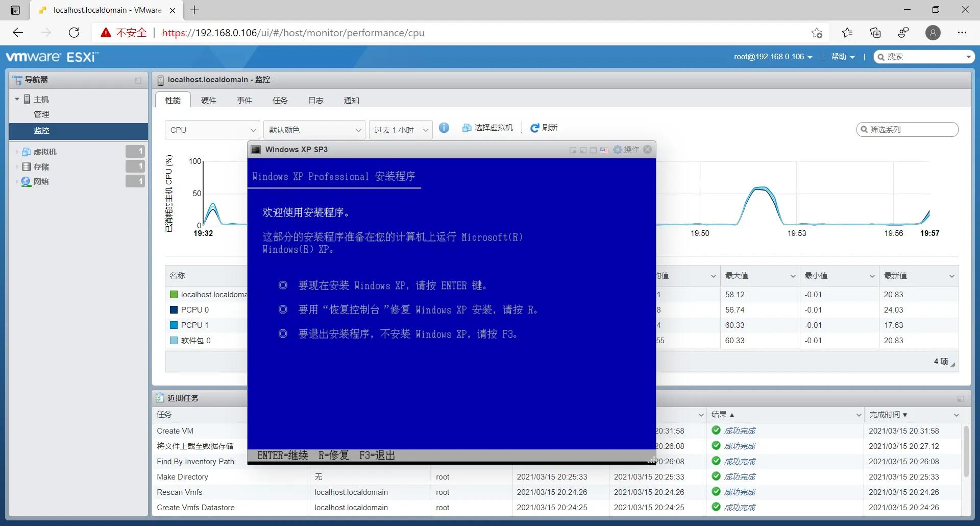Open the CPU metric dropdown
980x526 pixels.
coord(212,130)
